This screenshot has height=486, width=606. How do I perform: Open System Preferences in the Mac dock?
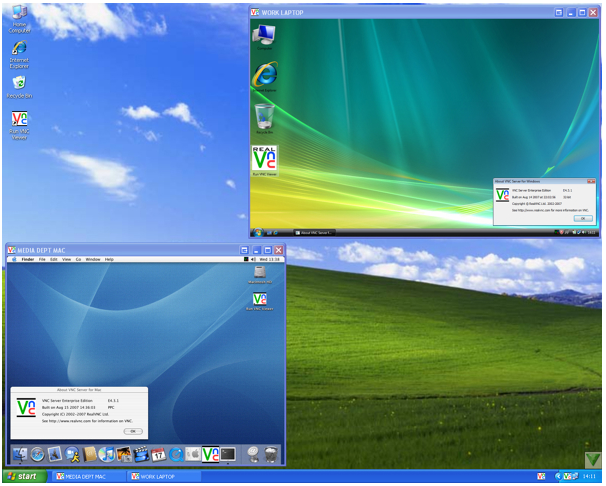(x=193, y=454)
